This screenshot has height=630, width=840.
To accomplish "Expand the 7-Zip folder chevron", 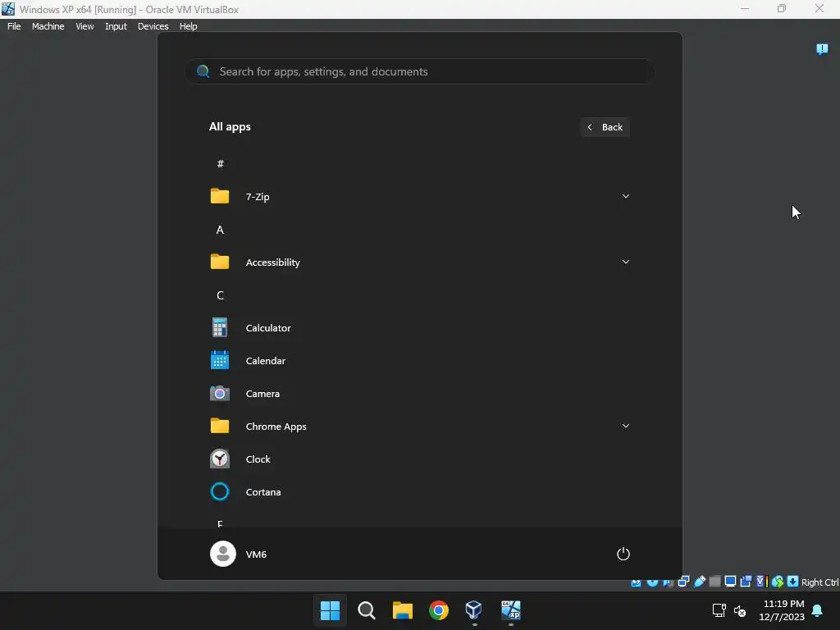I will pyautogui.click(x=626, y=196).
